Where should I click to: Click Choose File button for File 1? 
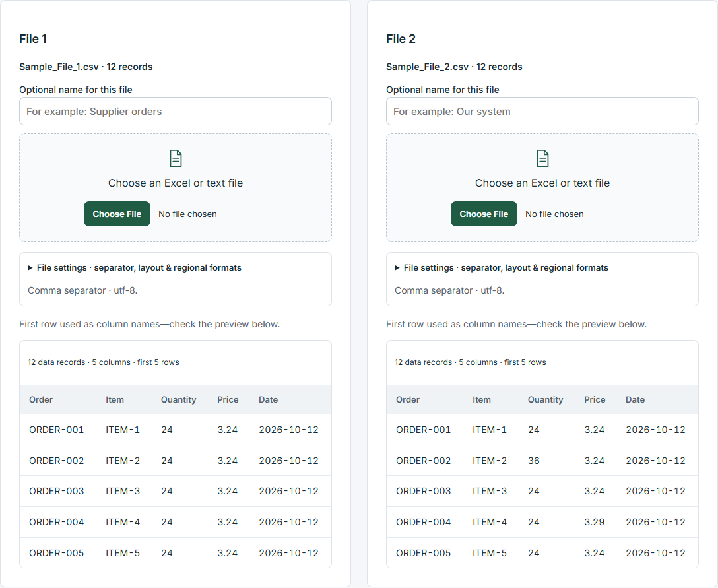pyautogui.click(x=117, y=214)
